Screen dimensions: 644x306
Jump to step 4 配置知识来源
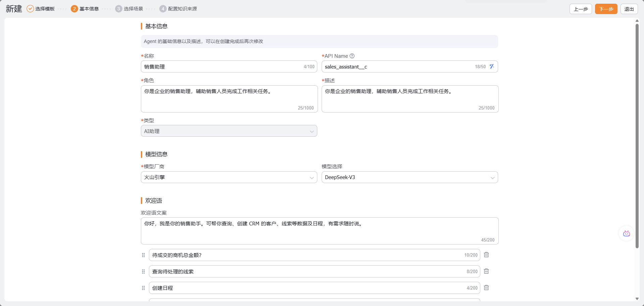(178, 9)
